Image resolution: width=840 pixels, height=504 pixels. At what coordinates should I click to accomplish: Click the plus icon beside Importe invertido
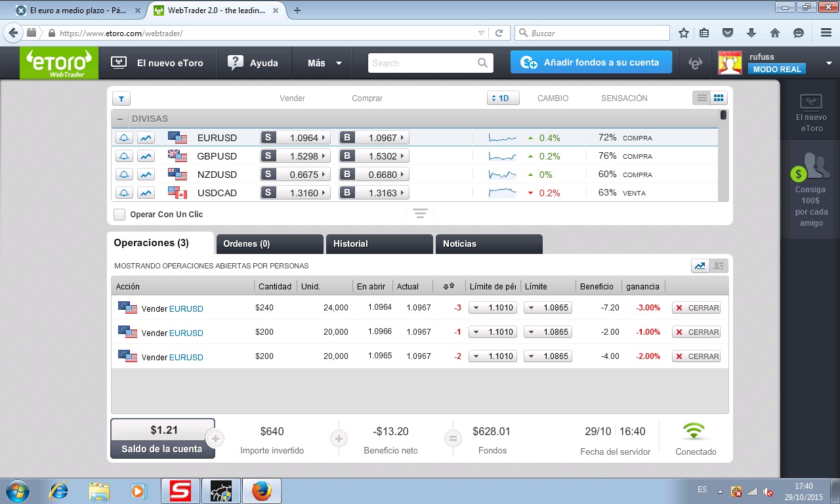click(x=215, y=438)
